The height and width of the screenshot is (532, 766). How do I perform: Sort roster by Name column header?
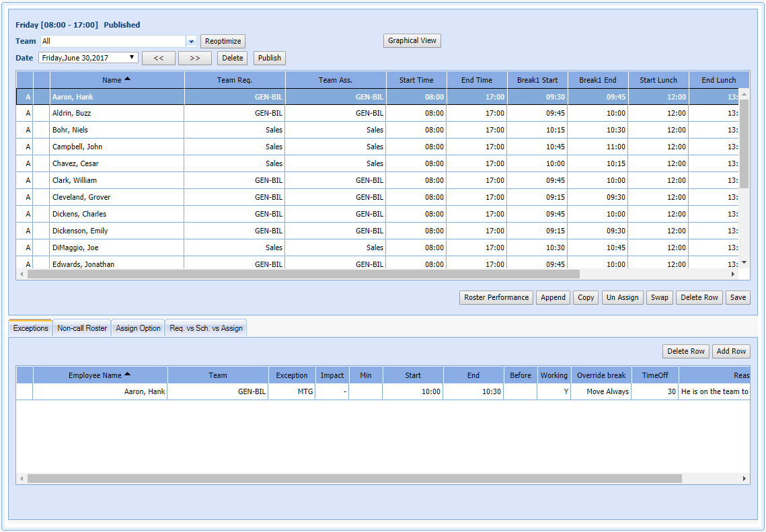(116, 80)
